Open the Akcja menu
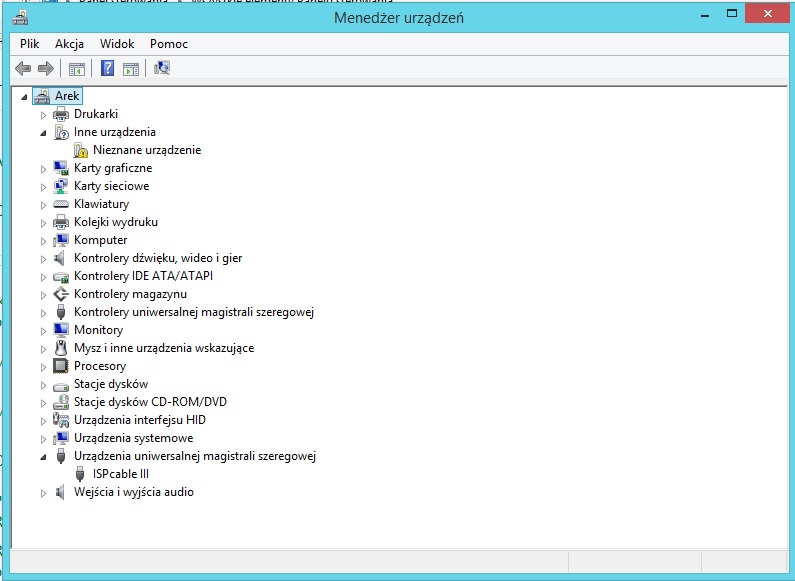 click(70, 44)
